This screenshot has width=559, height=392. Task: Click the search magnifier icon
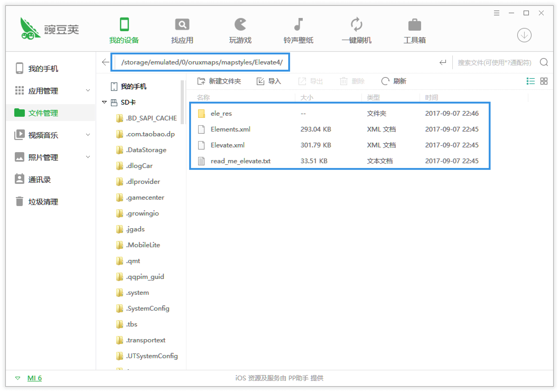click(x=544, y=62)
